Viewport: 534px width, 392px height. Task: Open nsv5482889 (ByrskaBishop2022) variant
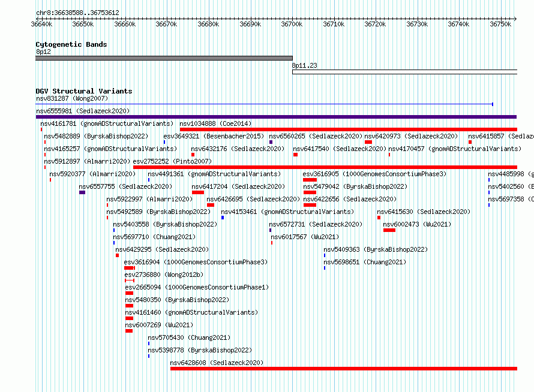click(96, 136)
